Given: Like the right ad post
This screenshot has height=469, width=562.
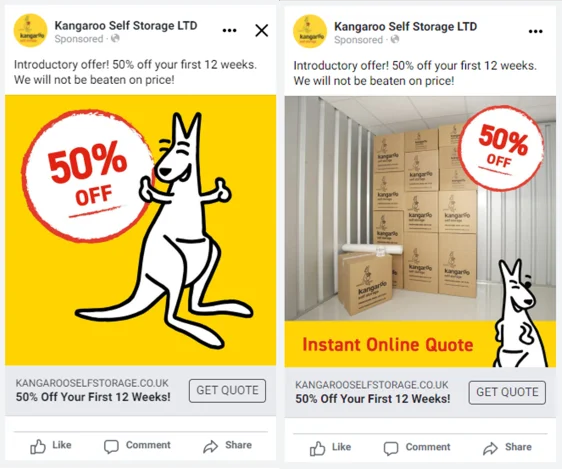Looking at the screenshot, I should (330, 448).
